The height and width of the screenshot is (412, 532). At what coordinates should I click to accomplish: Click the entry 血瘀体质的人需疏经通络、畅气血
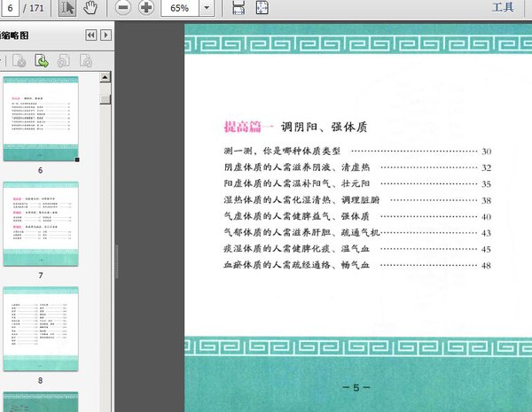(296, 265)
